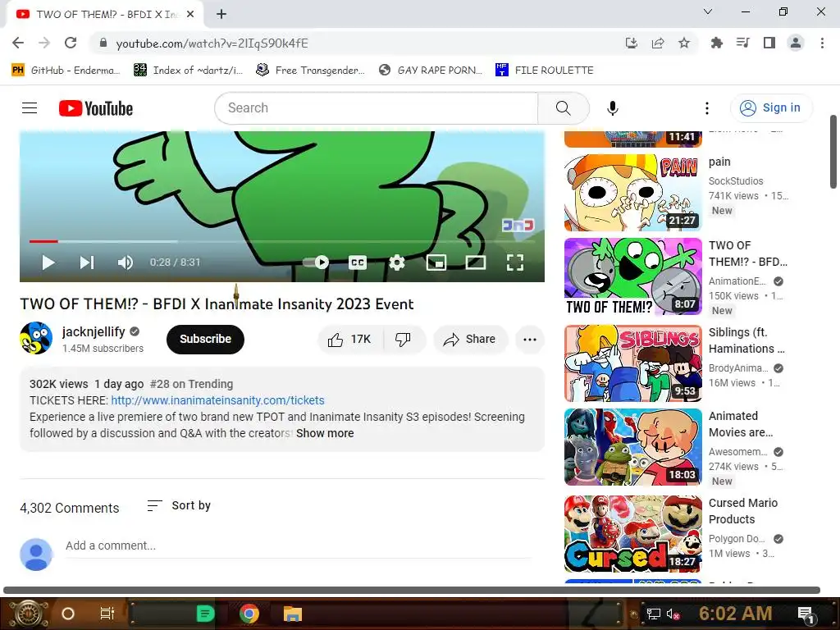Open the Cursed Mario Products video title

coord(743,511)
